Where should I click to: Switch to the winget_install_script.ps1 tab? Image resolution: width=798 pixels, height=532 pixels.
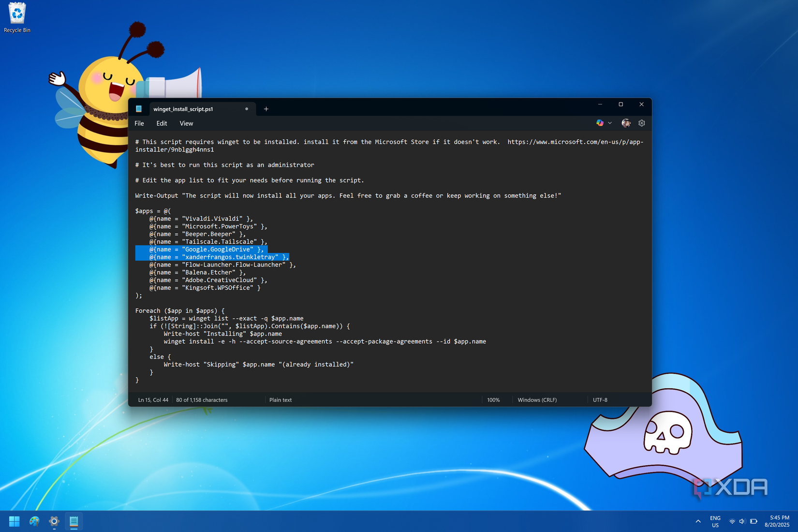click(182, 109)
